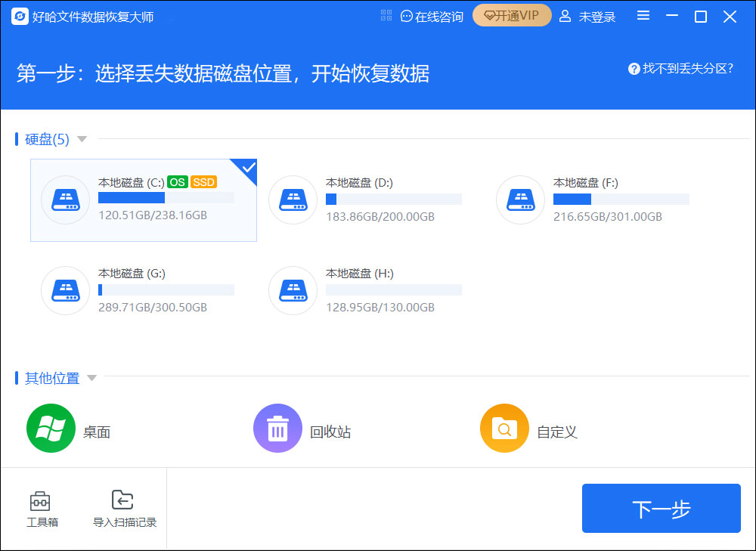
Task: Open the online consultation chat icon
Action: pos(407,17)
